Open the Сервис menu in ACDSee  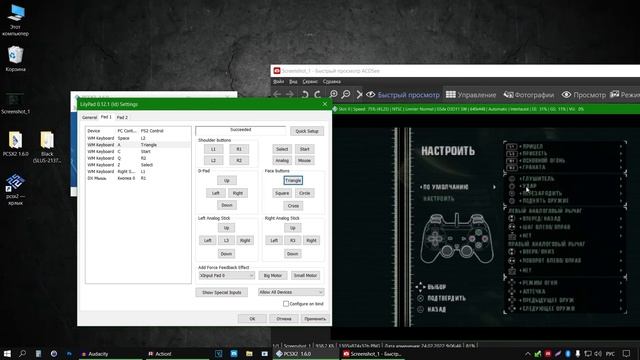point(310,82)
